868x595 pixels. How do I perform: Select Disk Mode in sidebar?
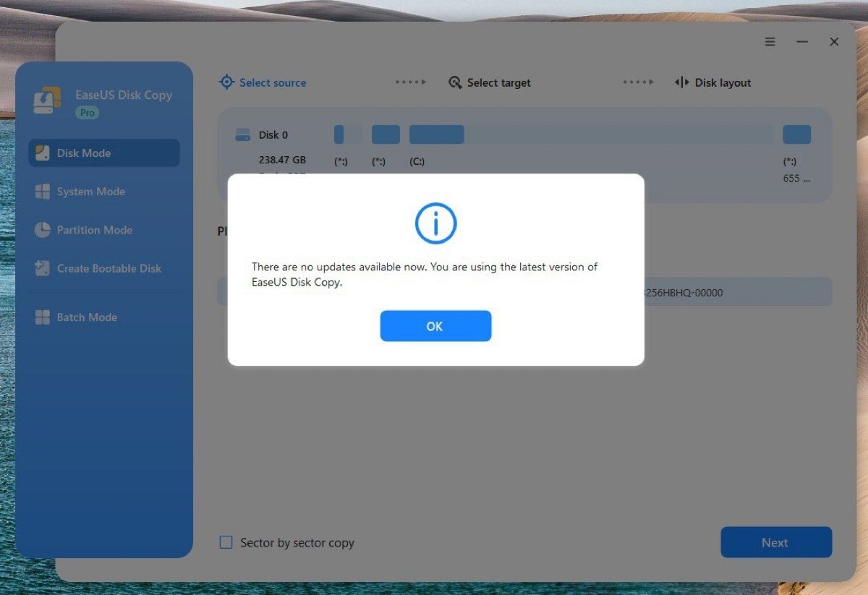(x=104, y=153)
